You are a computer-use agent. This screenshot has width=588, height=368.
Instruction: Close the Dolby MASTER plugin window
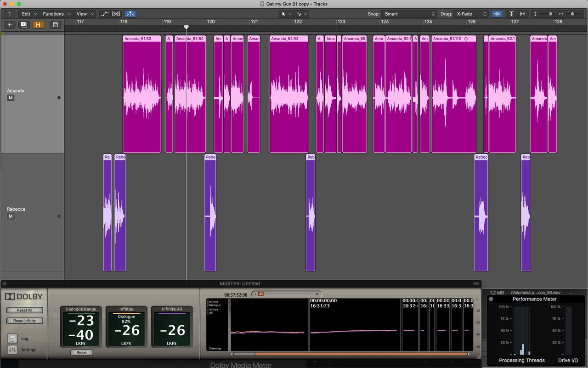[5, 283]
